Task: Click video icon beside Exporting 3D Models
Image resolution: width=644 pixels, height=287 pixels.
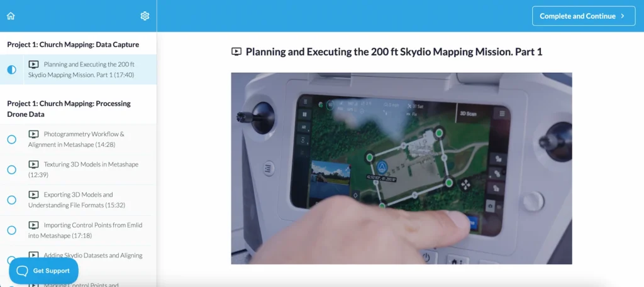Action: [34, 194]
